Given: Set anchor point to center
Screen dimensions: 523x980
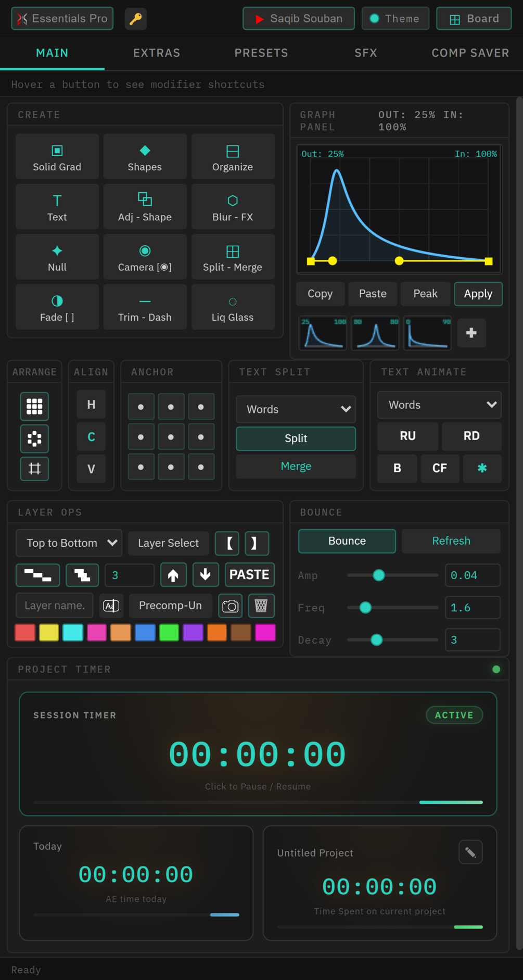Looking at the screenshot, I should (x=171, y=437).
